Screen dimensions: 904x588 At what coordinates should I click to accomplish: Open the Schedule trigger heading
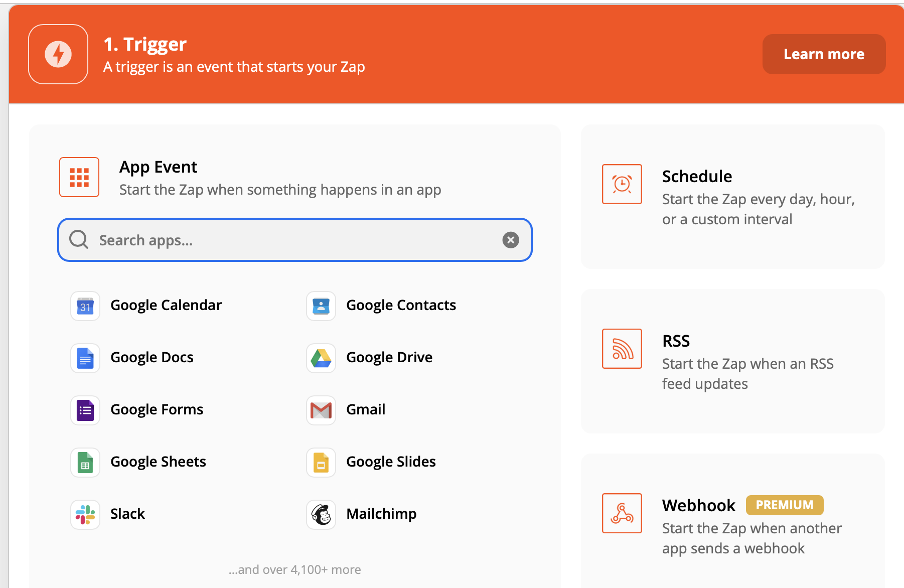point(697,177)
